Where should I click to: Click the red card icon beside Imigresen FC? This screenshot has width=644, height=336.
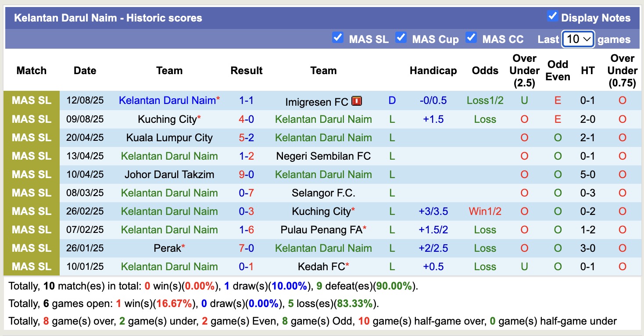coord(356,100)
